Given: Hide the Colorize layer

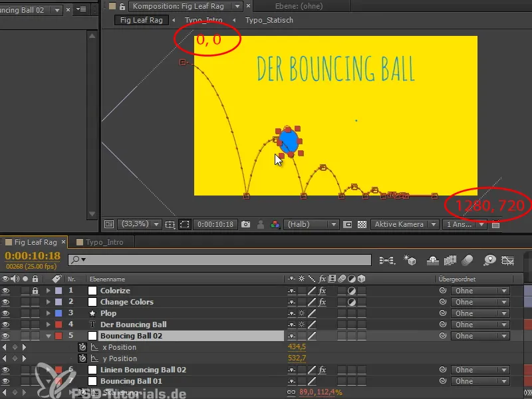Looking at the screenshot, I should pos(7,291).
